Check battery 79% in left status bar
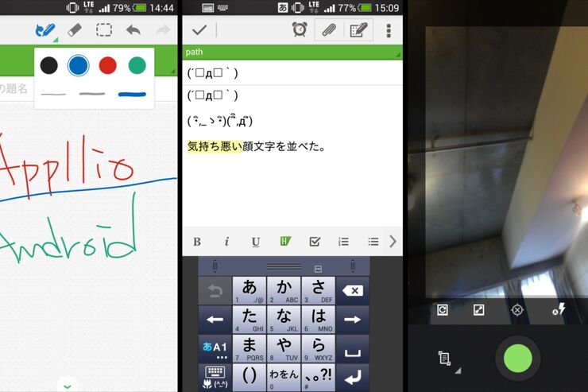 tap(130, 8)
